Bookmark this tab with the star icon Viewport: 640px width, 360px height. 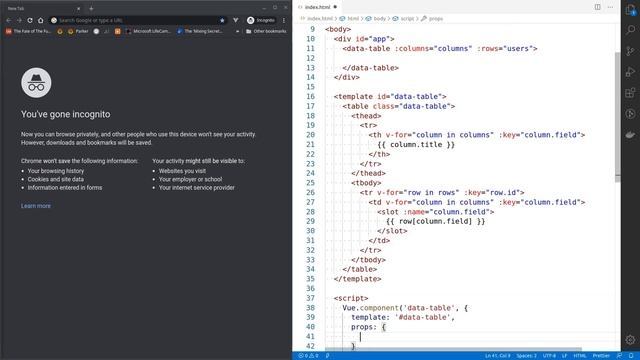(x=222, y=20)
